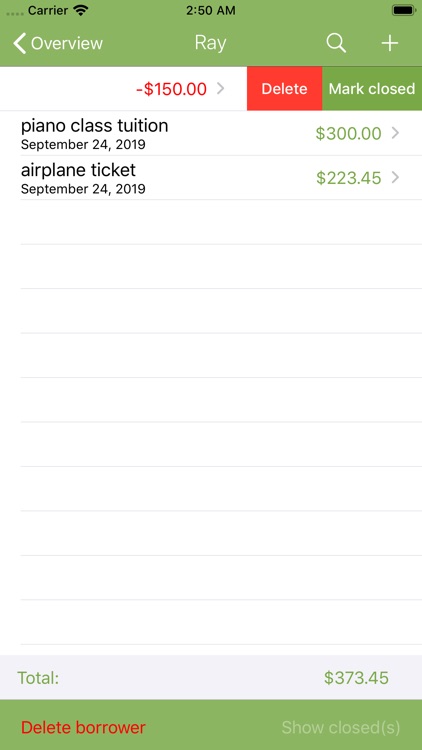This screenshot has width=422, height=750.
Task: Add a new entry with plus icon
Action: pos(389,43)
